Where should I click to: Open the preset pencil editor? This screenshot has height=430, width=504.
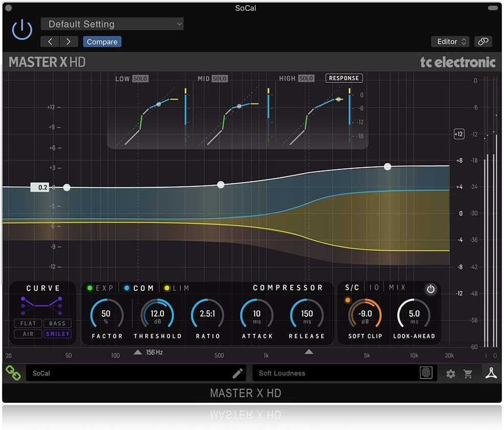coord(237,373)
